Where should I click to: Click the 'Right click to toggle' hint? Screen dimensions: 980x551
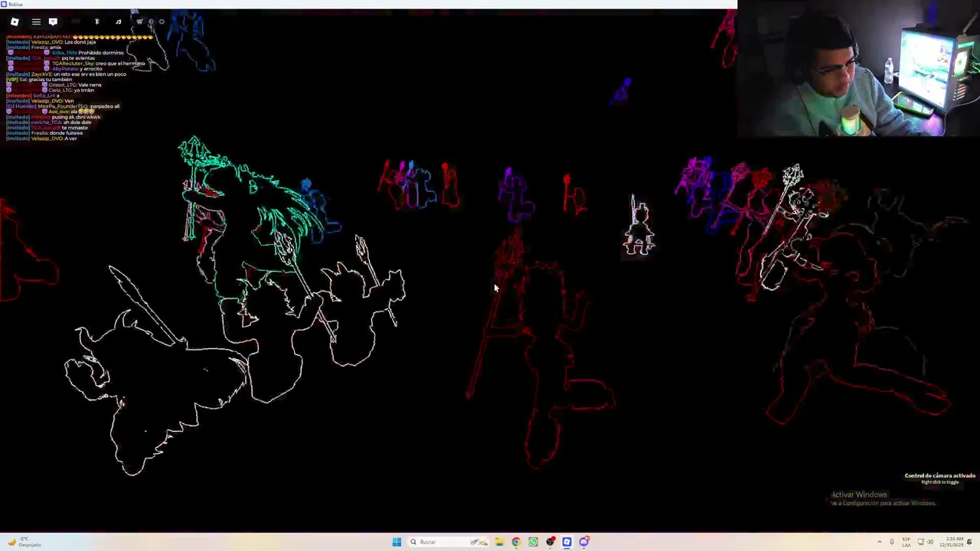click(939, 482)
